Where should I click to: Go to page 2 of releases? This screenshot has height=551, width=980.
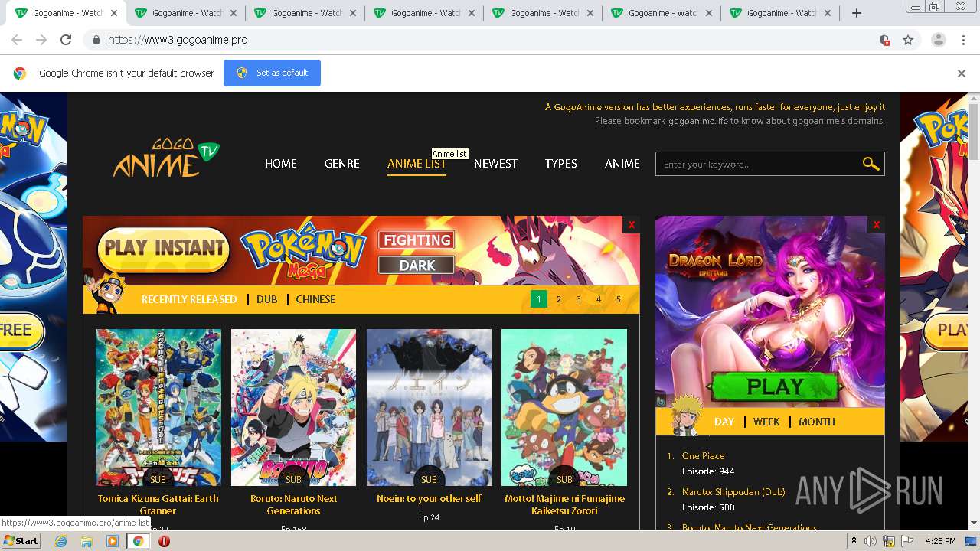click(x=559, y=299)
